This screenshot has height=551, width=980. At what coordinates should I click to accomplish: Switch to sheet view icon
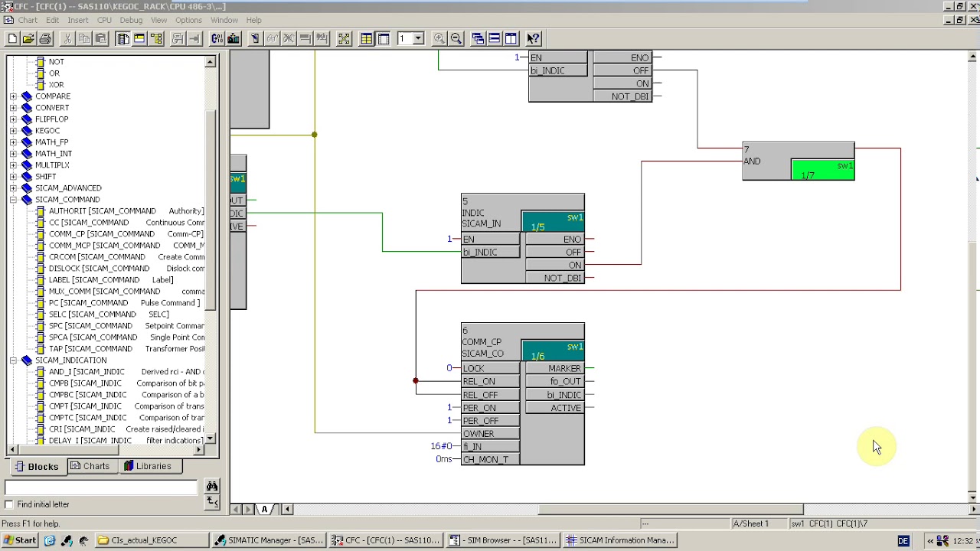pos(384,38)
